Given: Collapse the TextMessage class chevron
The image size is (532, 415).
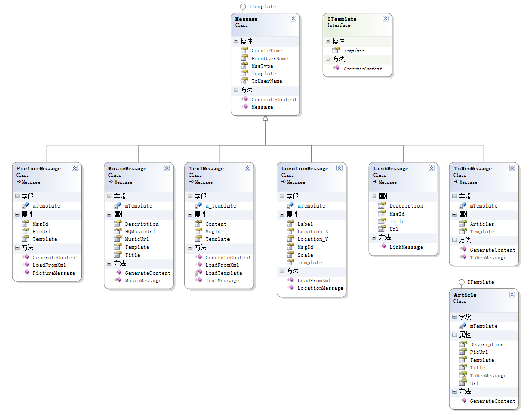Looking at the screenshot, I should [248, 168].
